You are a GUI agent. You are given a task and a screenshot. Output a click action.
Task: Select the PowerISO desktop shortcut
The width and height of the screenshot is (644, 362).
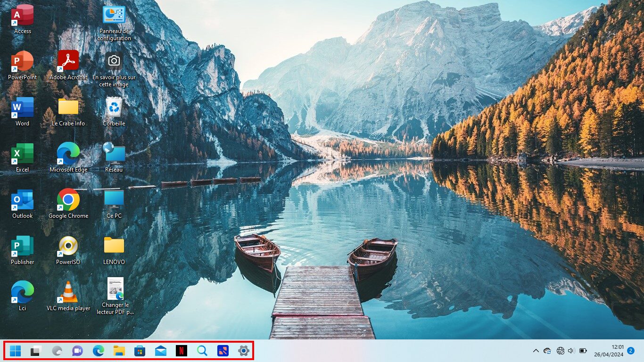[68, 250]
